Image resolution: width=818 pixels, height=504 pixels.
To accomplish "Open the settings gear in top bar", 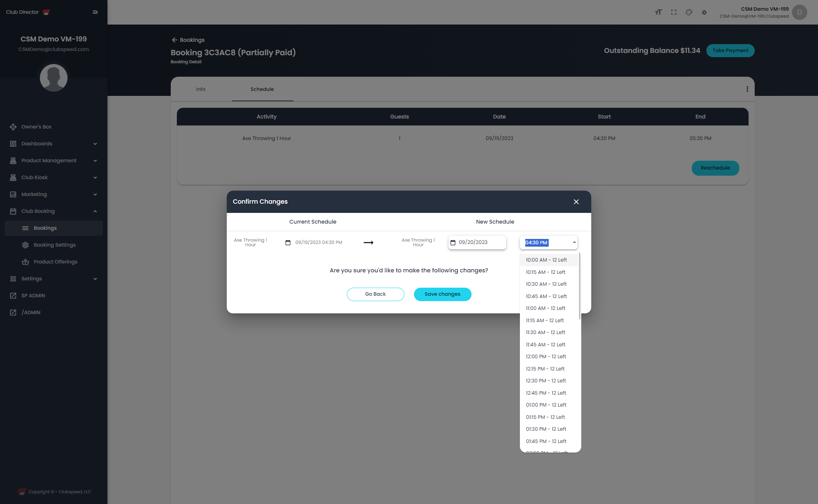I will (x=704, y=12).
